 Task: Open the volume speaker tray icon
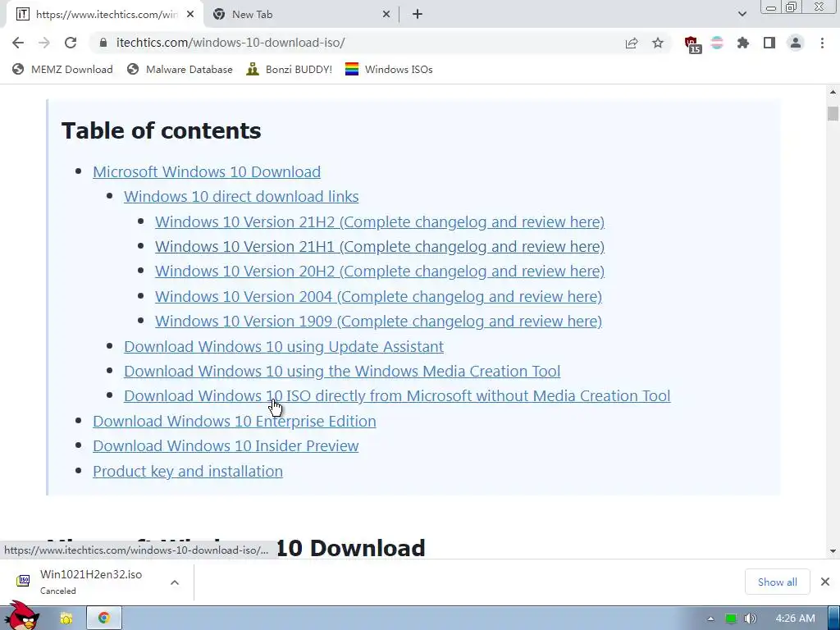point(751,619)
